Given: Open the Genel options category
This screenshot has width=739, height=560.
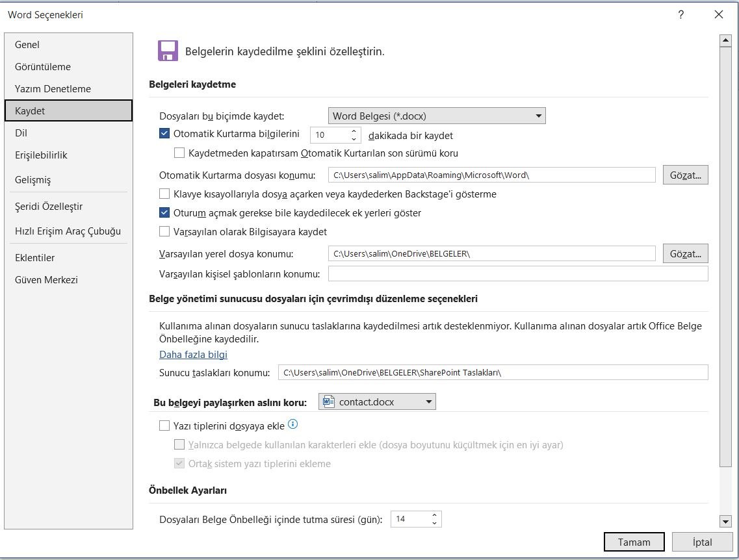Looking at the screenshot, I should 68,45.
